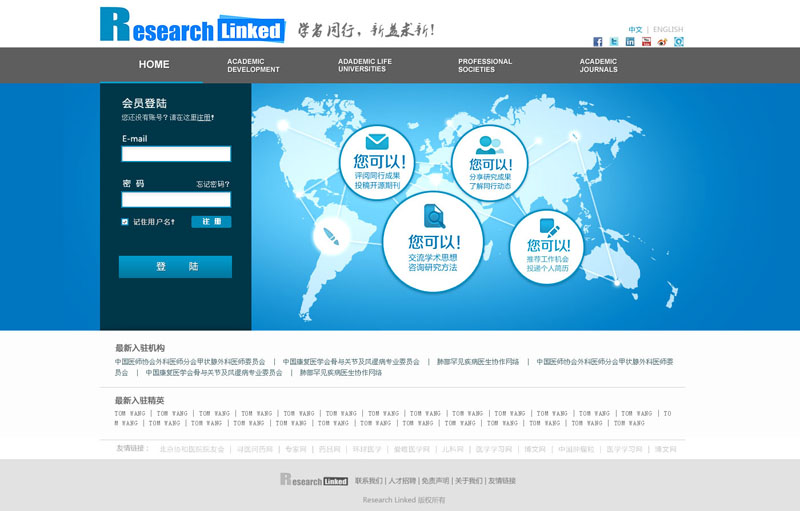Screen dimensions: 800x511
Task: Click the E-mail input field
Action: (x=176, y=154)
